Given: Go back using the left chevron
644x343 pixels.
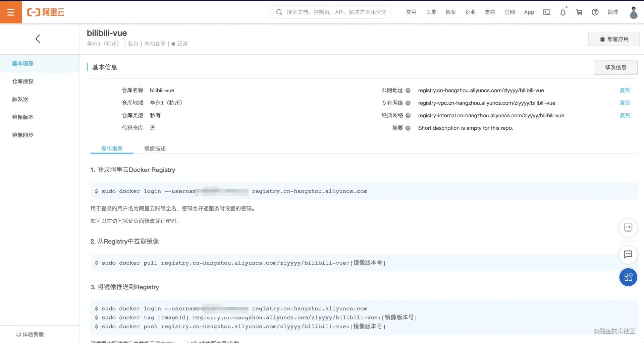Looking at the screenshot, I should click(x=38, y=39).
